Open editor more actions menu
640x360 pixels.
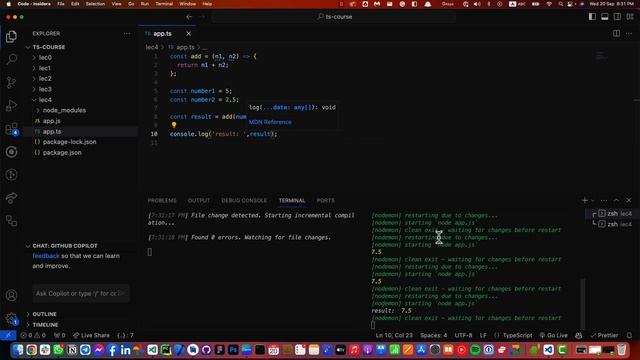click(x=629, y=33)
